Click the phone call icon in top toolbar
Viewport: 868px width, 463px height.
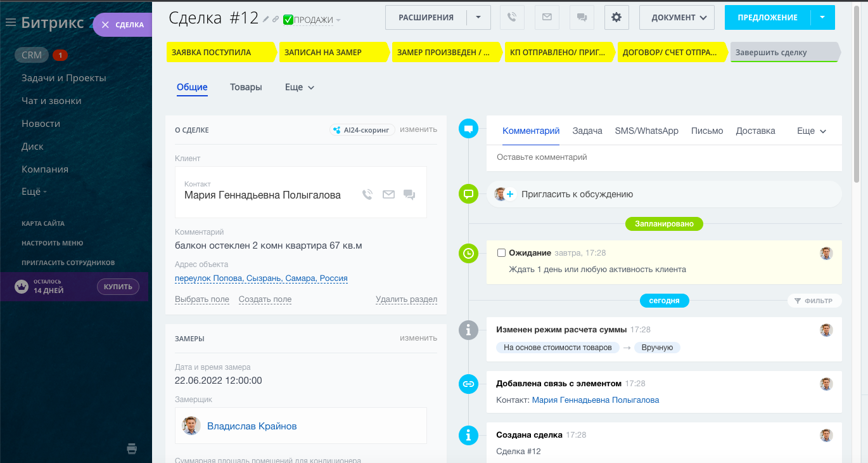click(512, 18)
